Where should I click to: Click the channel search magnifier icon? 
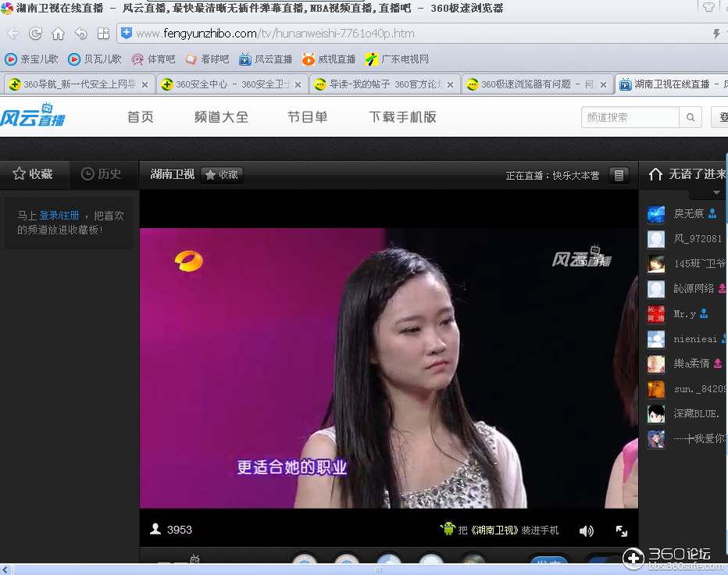[x=690, y=116]
